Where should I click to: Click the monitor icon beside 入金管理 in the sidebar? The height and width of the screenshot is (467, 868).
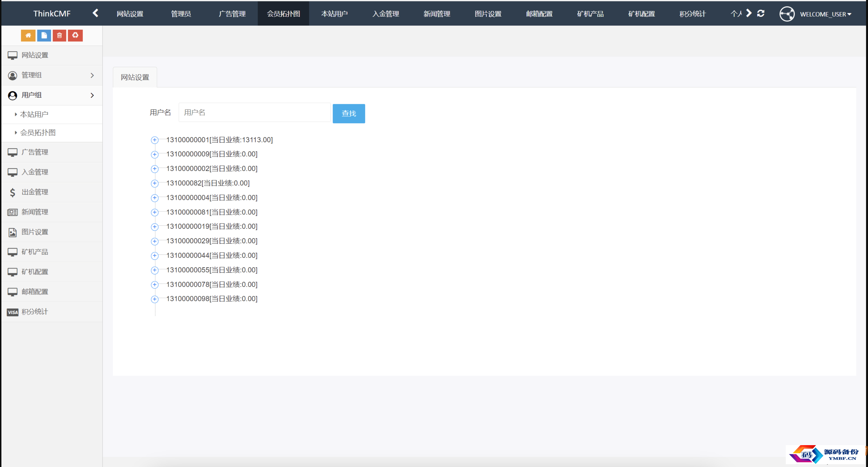(13, 172)
